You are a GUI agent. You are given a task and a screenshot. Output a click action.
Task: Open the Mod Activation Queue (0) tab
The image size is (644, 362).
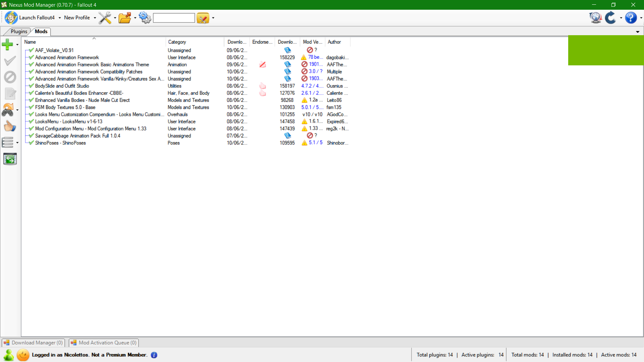pyautogui.click(x=104, y=343)
